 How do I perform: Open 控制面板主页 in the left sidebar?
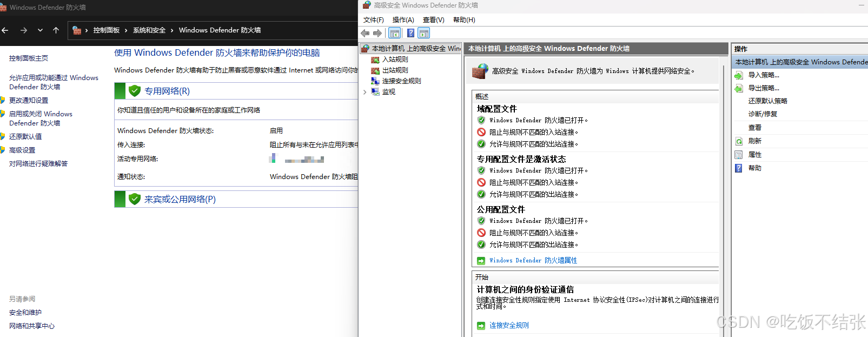pos(29,58)
